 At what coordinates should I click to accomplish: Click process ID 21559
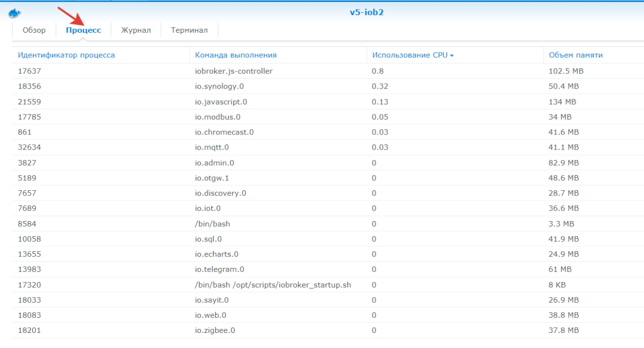pyautogui.click(x=29, y=102)
